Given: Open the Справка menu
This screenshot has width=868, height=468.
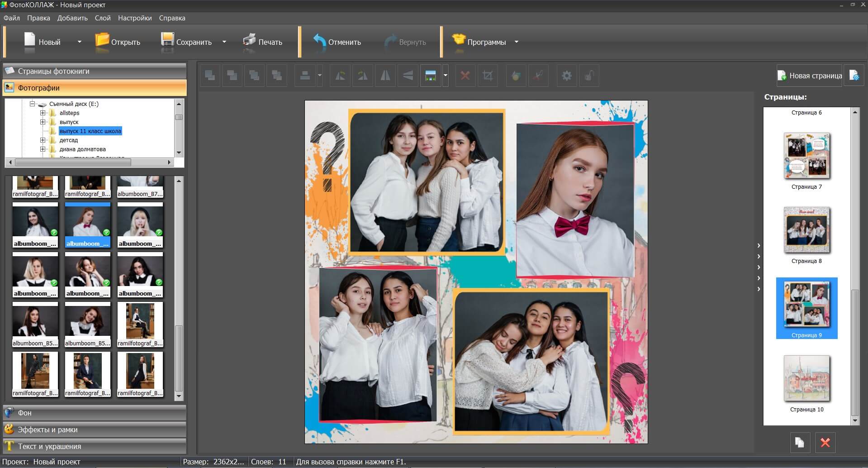Looking at the screenshot, I should tap(172, 18).
